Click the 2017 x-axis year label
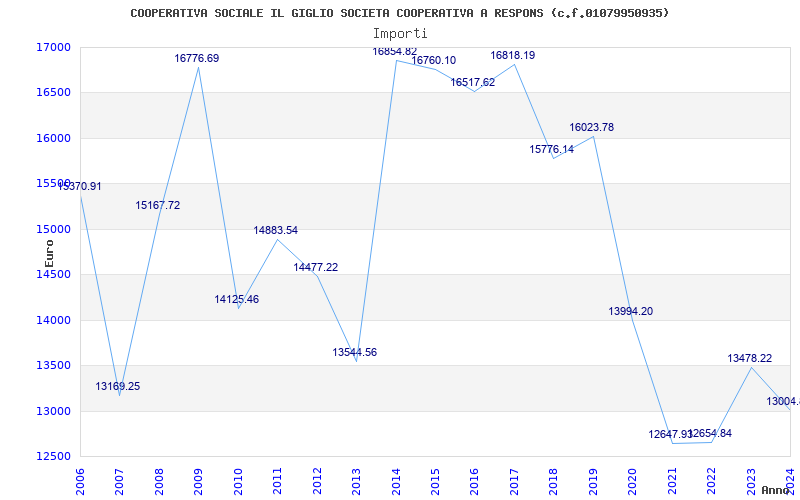This screenshot has height=500, width=800. tap(514, 481)
